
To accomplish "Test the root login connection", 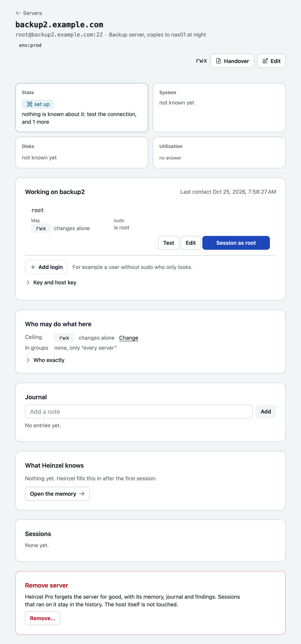I will pyautogui.click(x=169, y=243).
